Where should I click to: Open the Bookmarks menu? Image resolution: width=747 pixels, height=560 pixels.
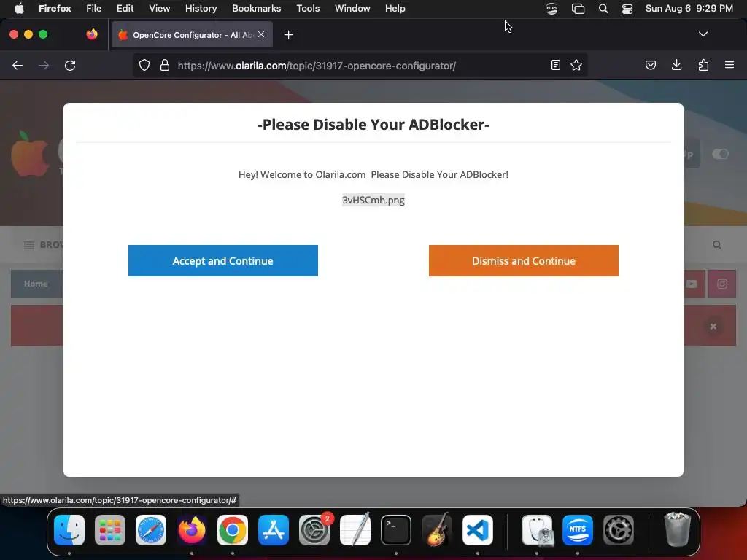[256, 8]
